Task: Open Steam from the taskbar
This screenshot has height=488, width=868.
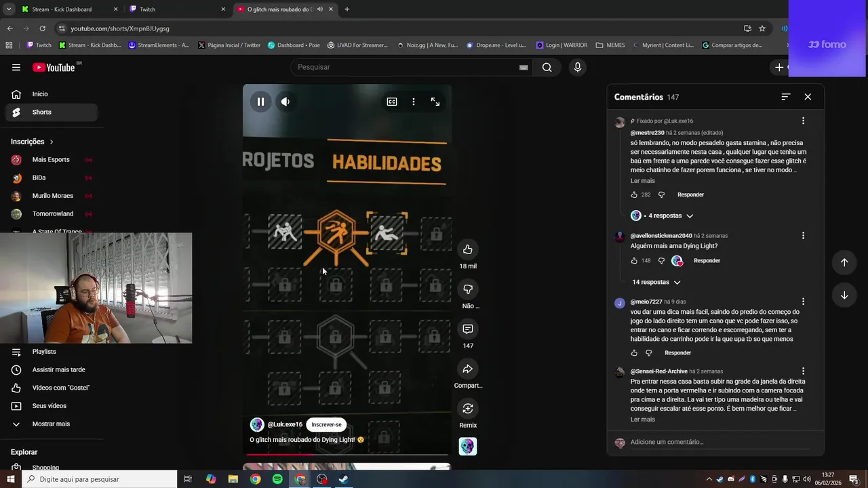Action: click(344, 479)
